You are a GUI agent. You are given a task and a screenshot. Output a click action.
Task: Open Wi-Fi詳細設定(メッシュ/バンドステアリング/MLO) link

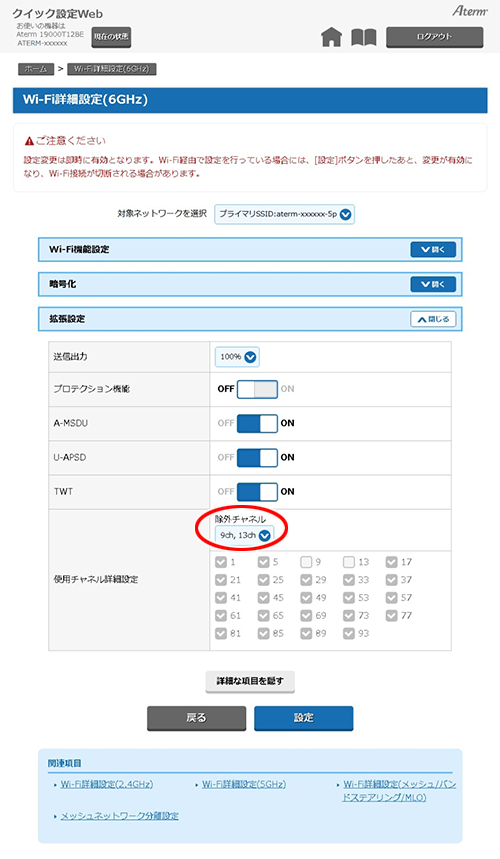[400, 791]
